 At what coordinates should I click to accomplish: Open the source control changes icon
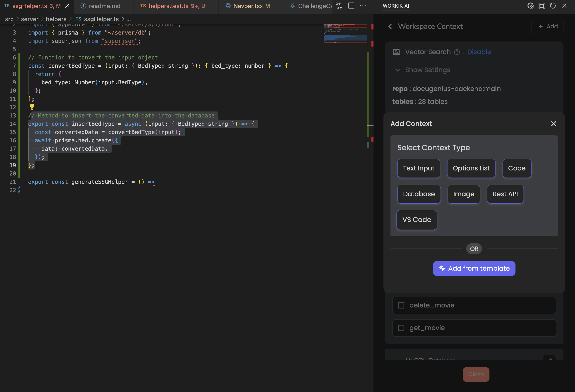(339, 6)
